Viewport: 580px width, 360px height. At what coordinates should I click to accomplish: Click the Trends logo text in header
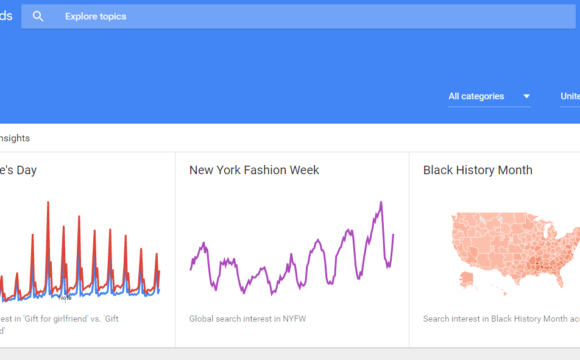[6, 16]
